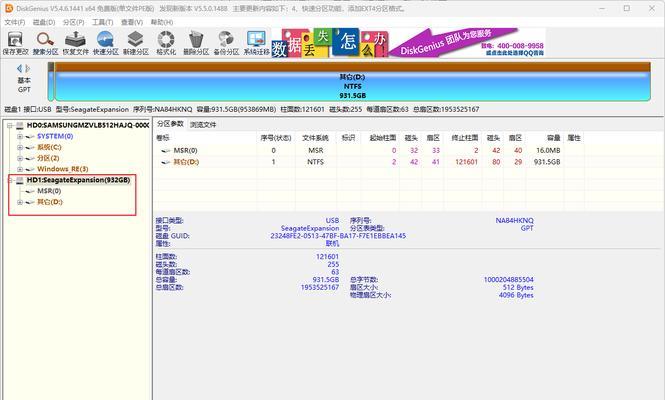Click the 保存更改 toolbar icon
The width and height of the screenshot is (665, 400).
pos(15,43)
